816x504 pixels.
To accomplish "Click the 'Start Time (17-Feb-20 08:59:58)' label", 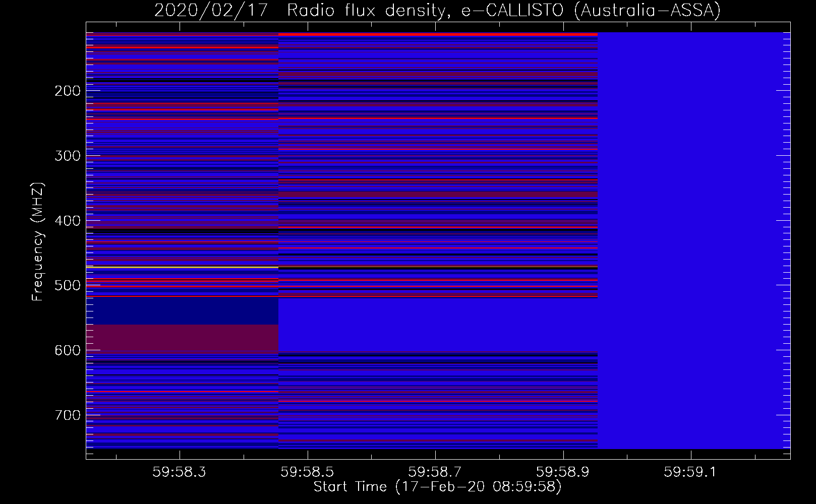I will tap(437, 487).
